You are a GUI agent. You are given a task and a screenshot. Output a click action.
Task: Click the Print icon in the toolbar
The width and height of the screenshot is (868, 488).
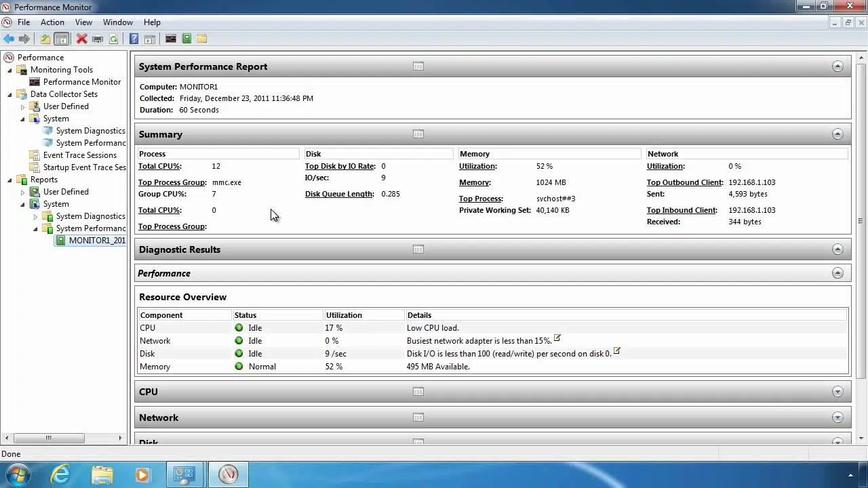click(x=98, y=39)
